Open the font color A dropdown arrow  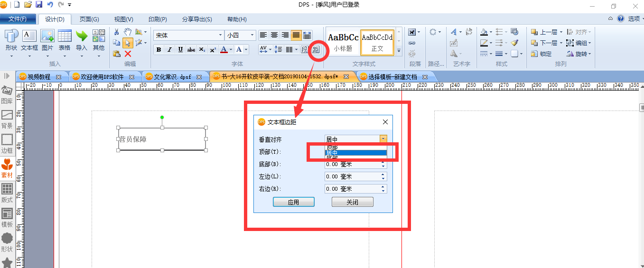tap(231, 49)
